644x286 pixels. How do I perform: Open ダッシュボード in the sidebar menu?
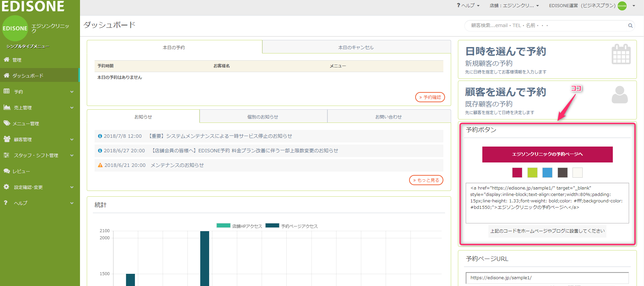[39, 75]
